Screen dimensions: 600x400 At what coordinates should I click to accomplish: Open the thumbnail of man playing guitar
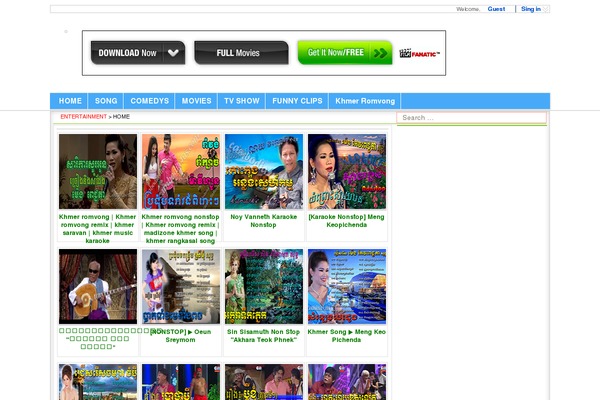pos(98,286)
